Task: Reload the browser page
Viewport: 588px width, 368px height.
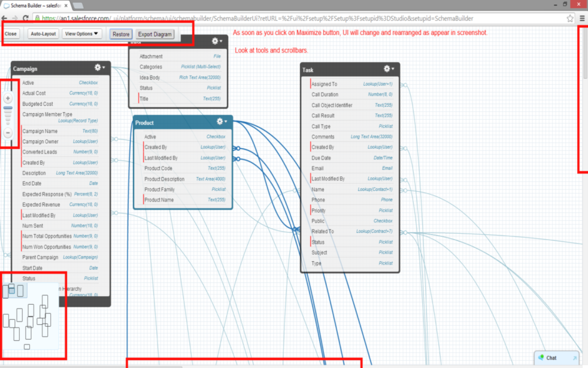Action: [26, 18]
